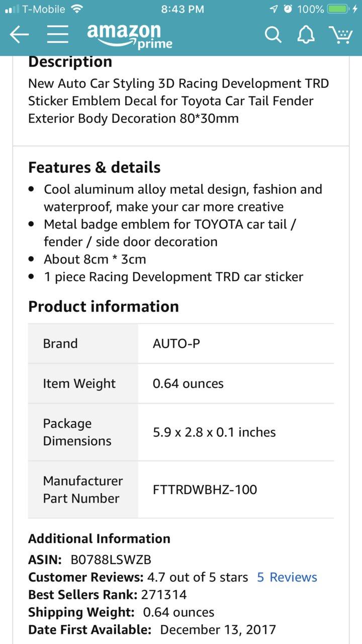Open the hamburger menu

(58, 34)
